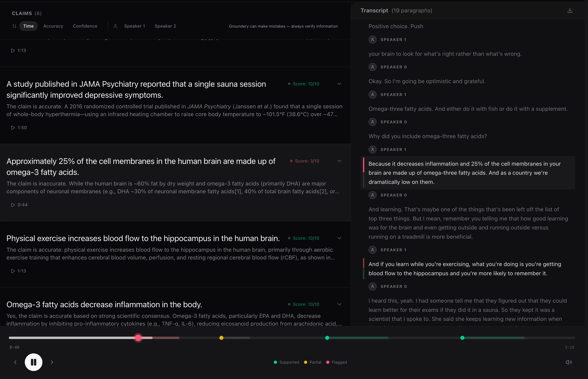Image resolution: width=588 pixels, height=379 pixels.
Task: Expand the 25% cell membranes claim
Action: [x=339, y=161]
